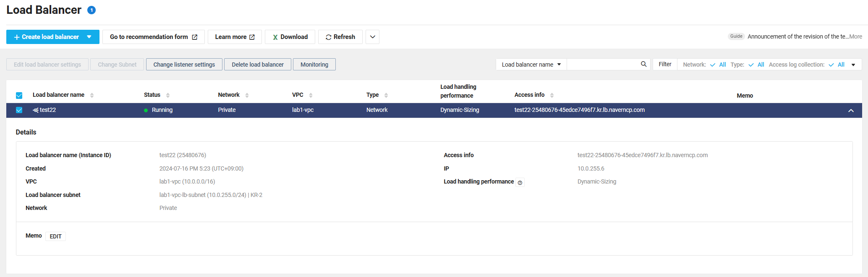Viewport: 868px width, 277px height.
Task: Refresh the load balancer list
Action: click(340, 37)
